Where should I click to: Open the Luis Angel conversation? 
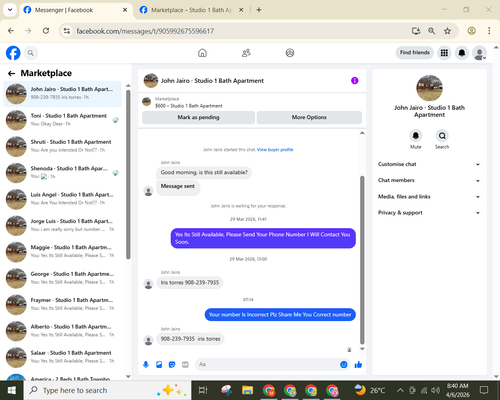[62, 199]
